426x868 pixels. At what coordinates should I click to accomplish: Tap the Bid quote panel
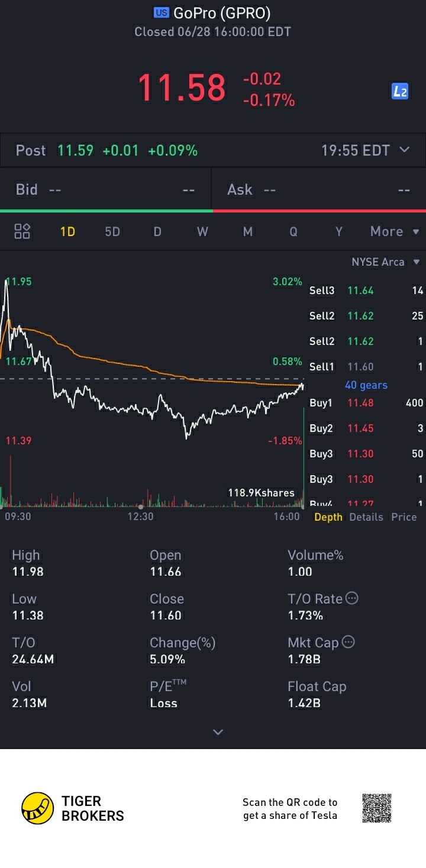click(x=106, y=189)
